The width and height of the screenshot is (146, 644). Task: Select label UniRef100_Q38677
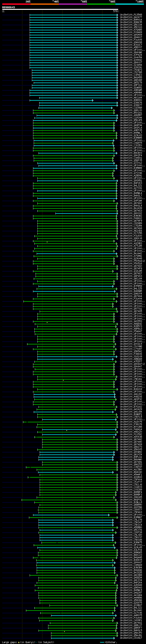point(131,105)
